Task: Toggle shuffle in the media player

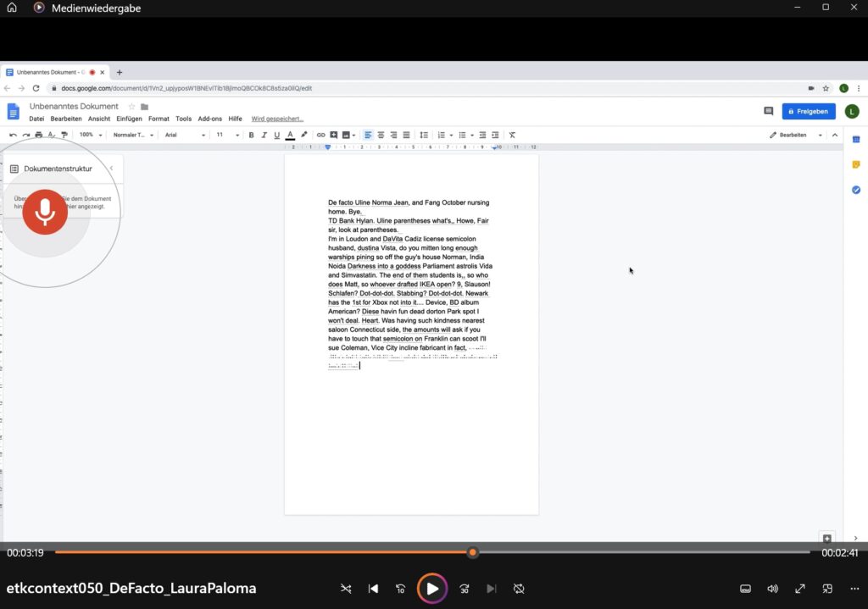Action: click(346, 589)
